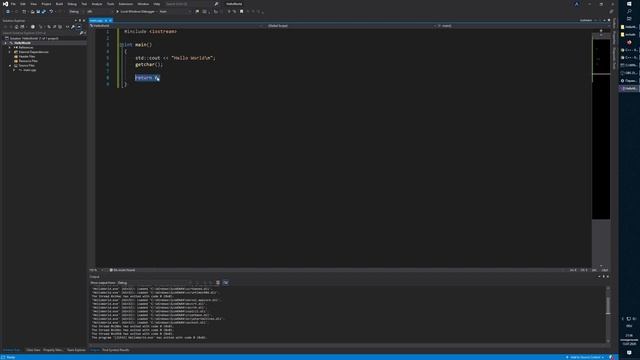Screen dimensions: 640x360
Task: Open the Extensions menu
Action: 126,4
